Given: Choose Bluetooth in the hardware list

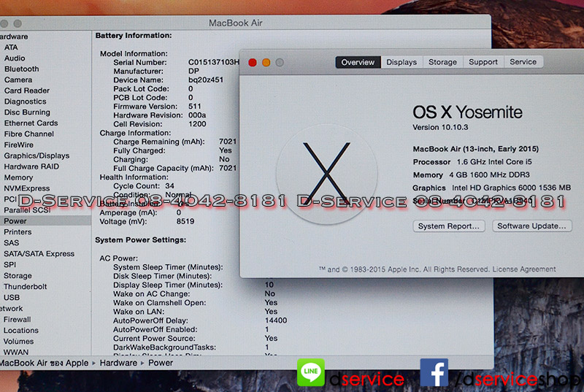Looking at the screenshot, I should (22, 69).
